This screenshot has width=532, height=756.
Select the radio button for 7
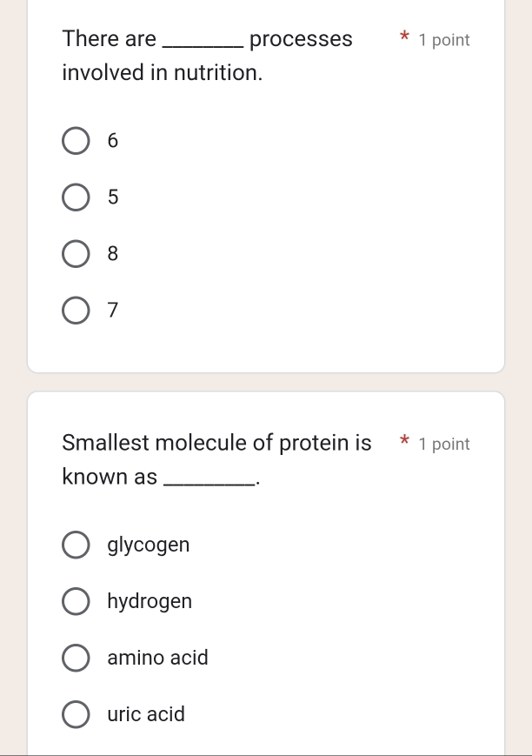[x=76, y=310]
